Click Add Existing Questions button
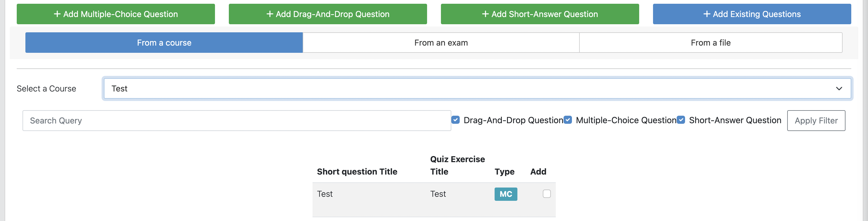The width and height of the screenshot is (868, 221). tap(752, 14)
